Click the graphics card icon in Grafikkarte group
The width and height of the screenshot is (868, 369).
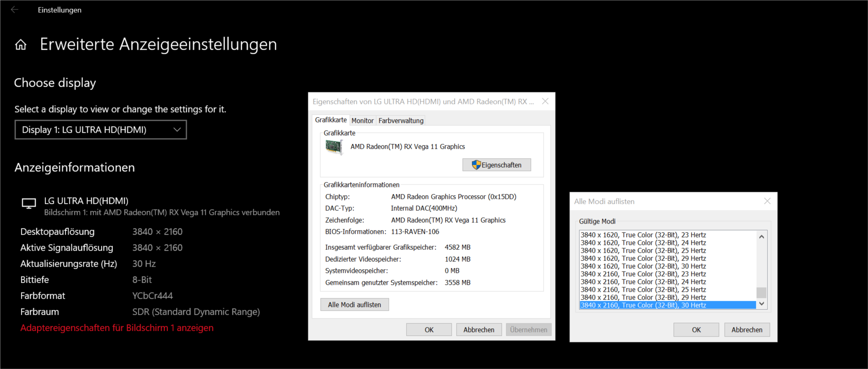tap(334, 147)
